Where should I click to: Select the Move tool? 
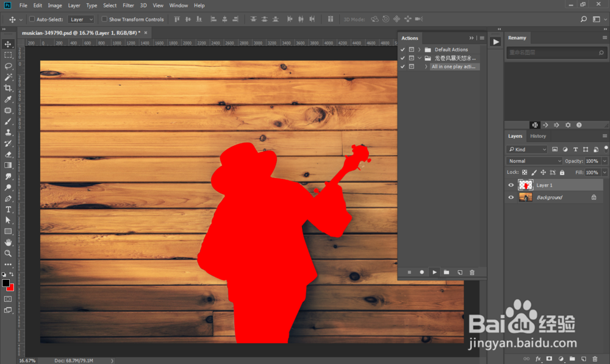click(x=8, y=44)
